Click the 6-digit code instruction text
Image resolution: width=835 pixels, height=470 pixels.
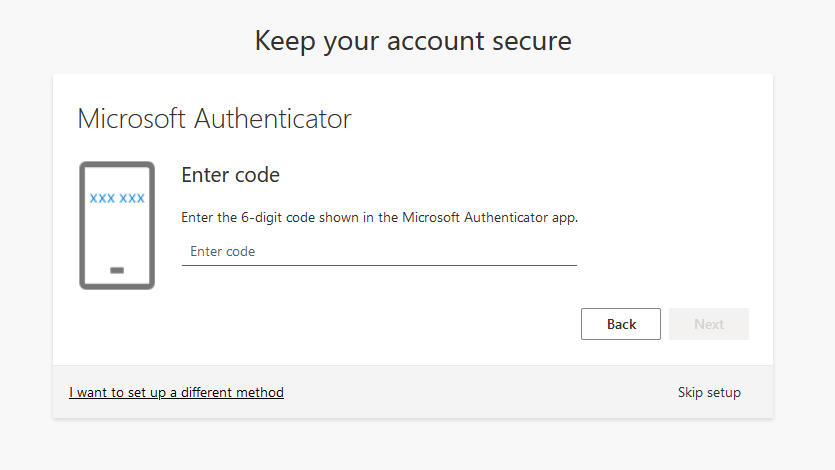click(379, 217)
